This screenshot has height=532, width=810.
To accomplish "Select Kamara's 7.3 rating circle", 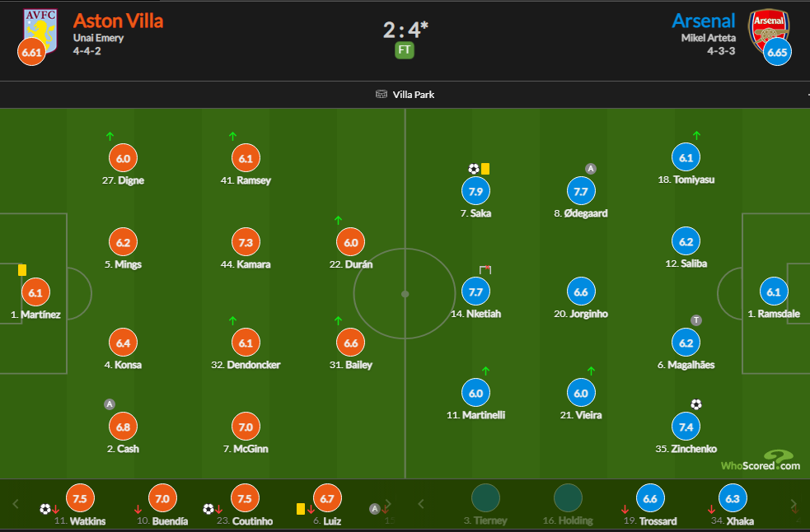I will [x=246, y=242].
